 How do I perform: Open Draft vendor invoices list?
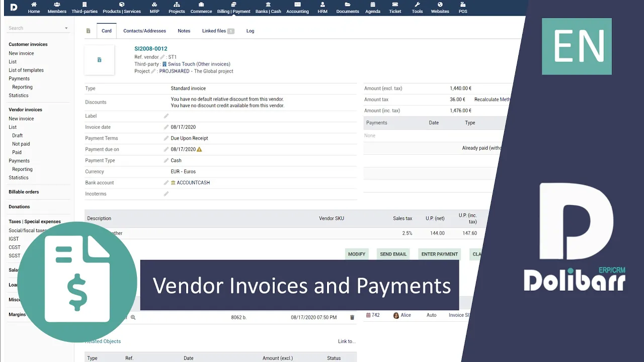[x=17, y=136]
